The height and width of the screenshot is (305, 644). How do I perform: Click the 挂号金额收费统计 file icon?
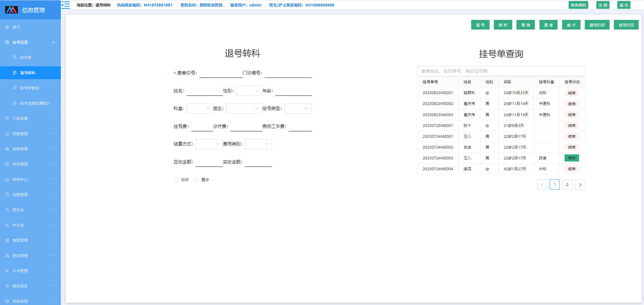point(15,103)
